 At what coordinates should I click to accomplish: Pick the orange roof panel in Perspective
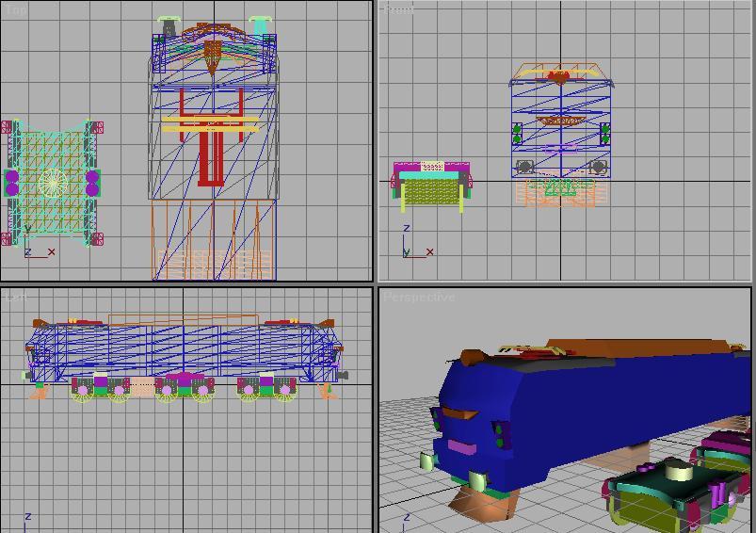click(640, 348)
